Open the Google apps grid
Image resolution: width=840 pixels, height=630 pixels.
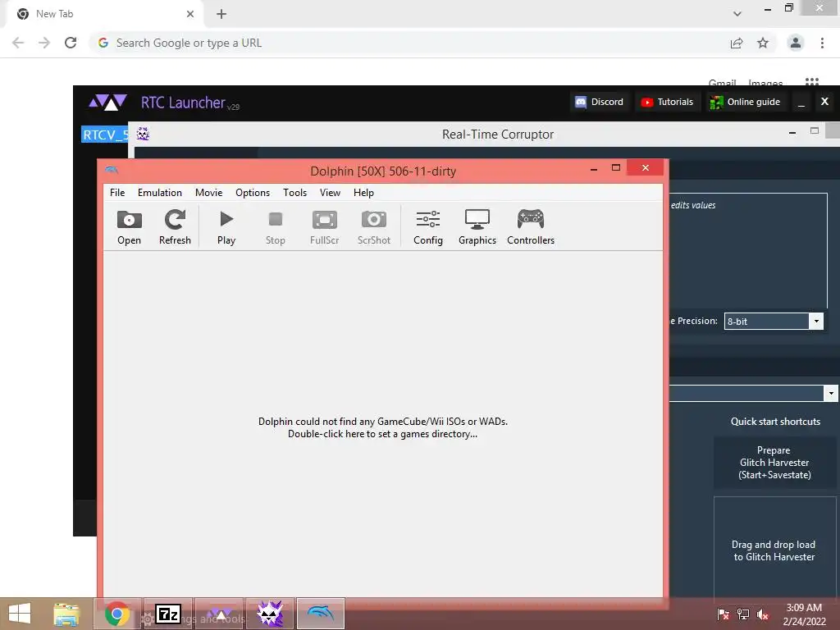812,82
